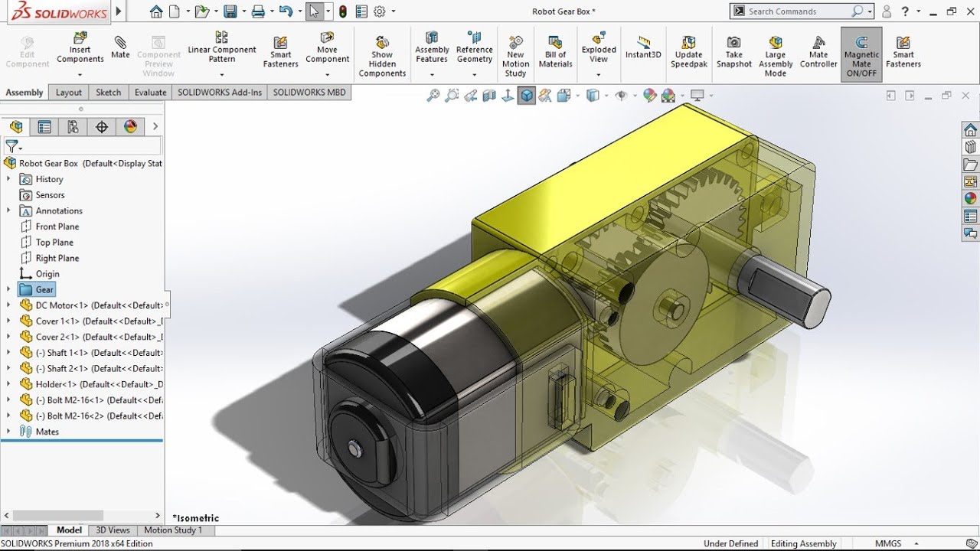This screenshot has width=980, height=551.
Task: Toggle Magnetic Mate ON/OFF
Action: click(x=861, y=55)
